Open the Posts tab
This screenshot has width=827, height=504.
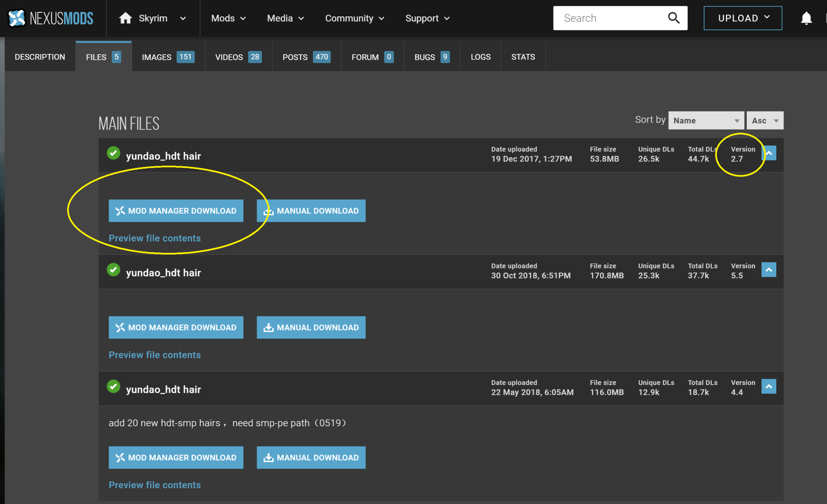click(x=306, y=57)
